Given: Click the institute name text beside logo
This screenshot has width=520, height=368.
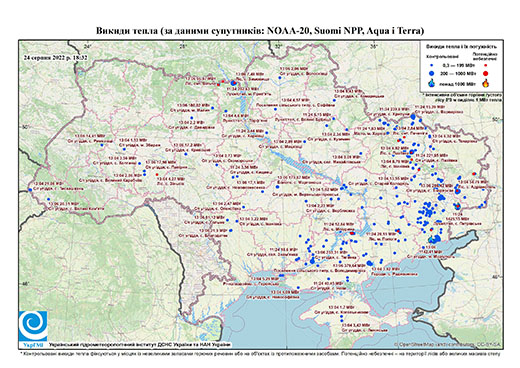Looking at the screenshot, I should [140, 344].
